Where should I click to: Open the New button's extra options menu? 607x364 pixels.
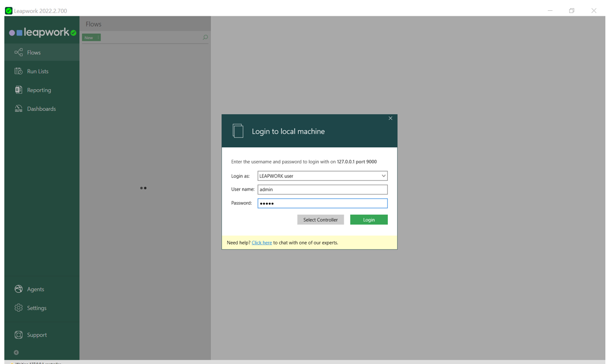97,36
